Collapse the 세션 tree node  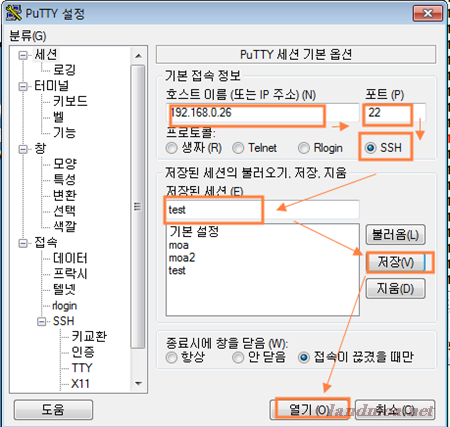point(23,55)
